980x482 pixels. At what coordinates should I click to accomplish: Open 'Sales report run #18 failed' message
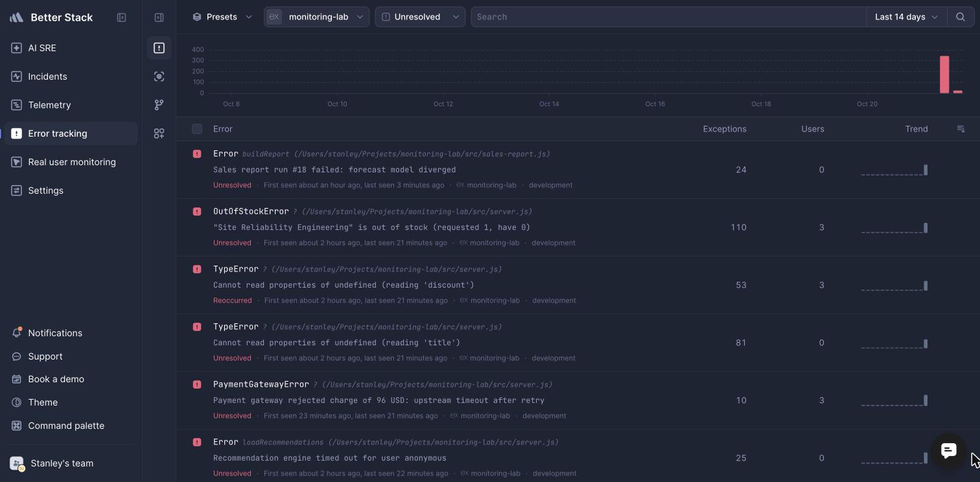point(334,170)
